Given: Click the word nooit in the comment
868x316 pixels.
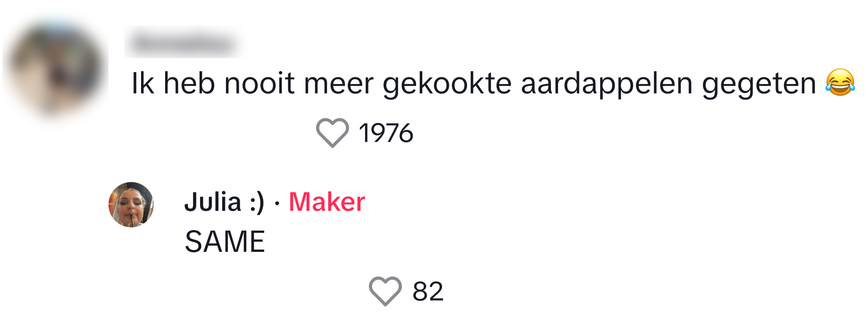Looking at the screenshot, I should [259, 83].
